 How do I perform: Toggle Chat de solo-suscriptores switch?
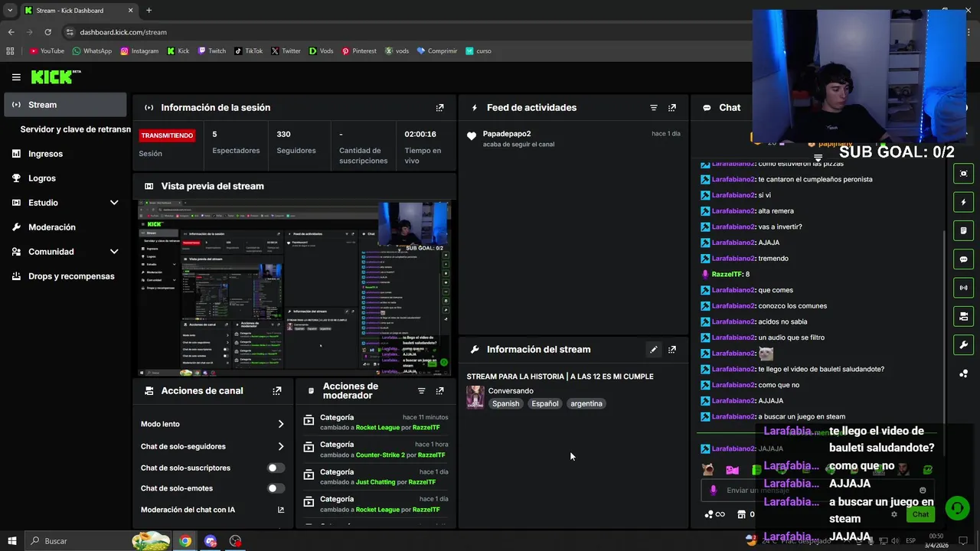pyautogui.click(x=276, y=468)
